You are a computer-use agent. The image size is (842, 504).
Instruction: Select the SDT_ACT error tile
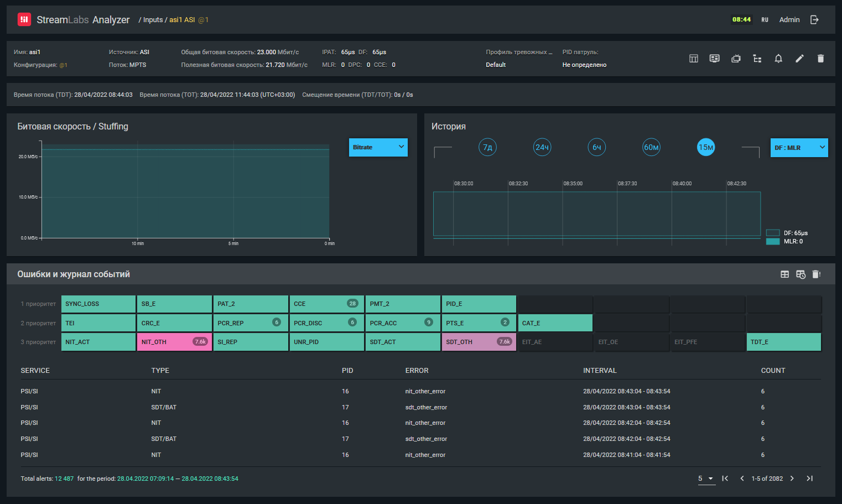point(403,342)
